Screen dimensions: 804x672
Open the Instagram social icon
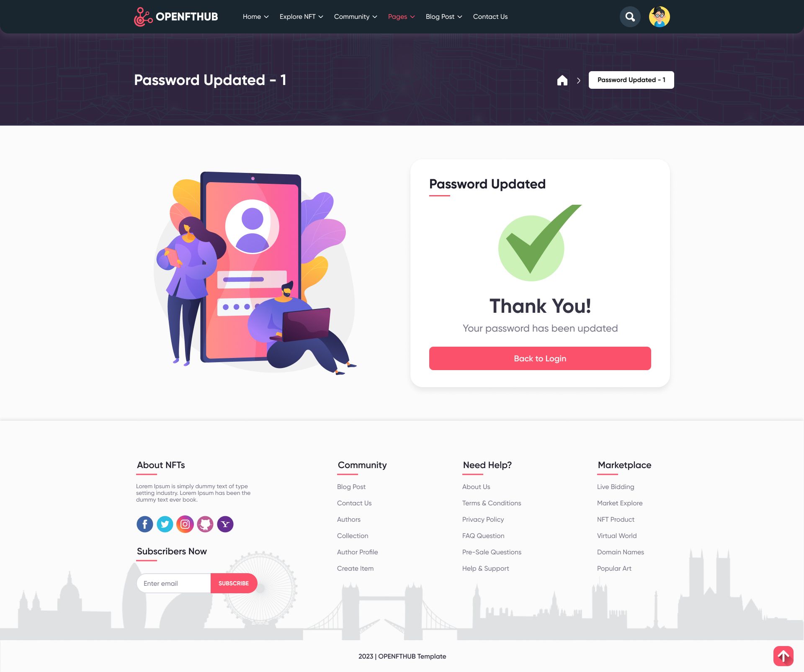click(185, 524)
